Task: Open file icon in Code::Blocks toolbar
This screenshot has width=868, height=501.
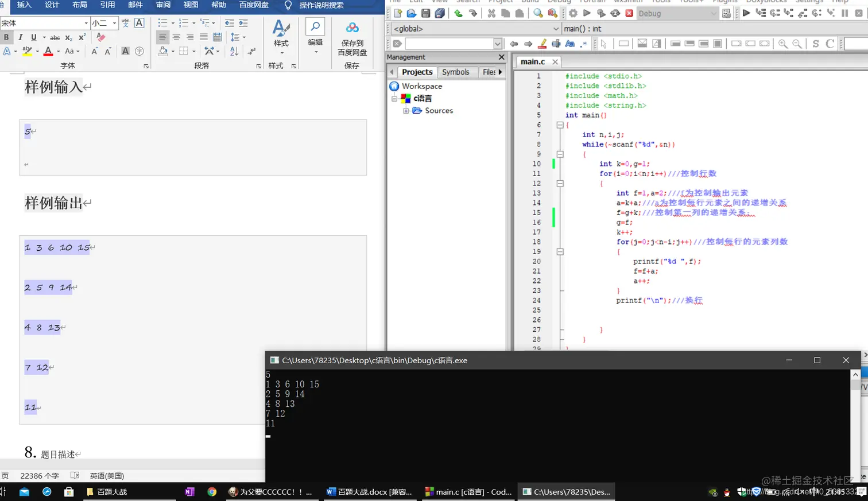Action: click(412, 13)
